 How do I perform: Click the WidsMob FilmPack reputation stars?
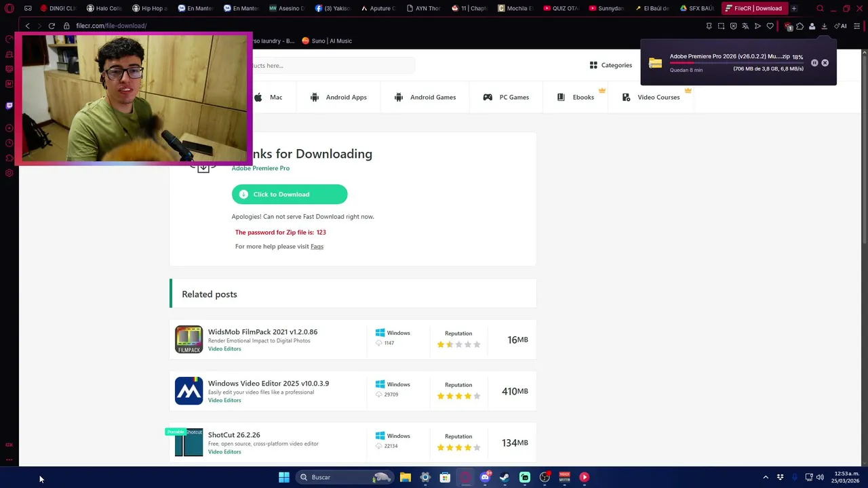coord(458,344)
